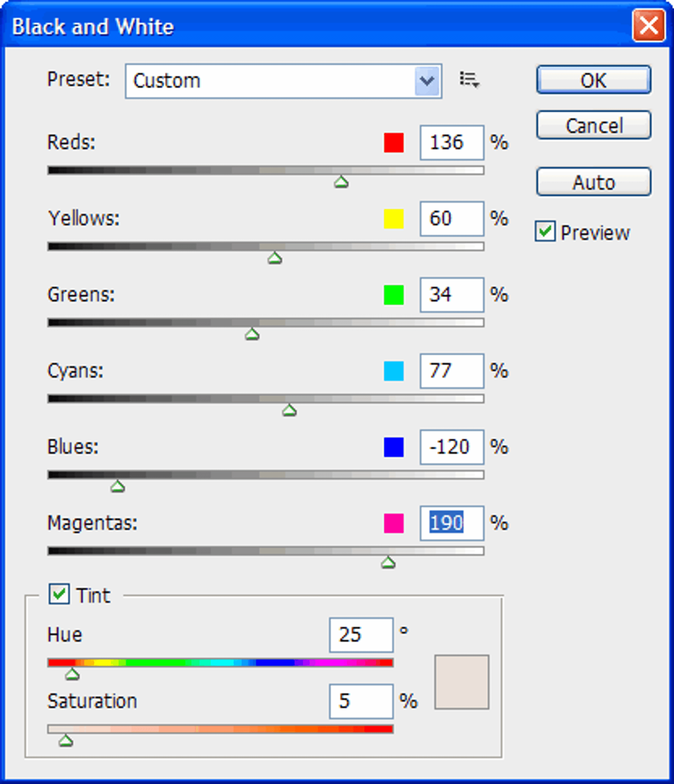Click the green swatch beside Greens
This screenshot has height=784, width=674.
pos(394,295)
